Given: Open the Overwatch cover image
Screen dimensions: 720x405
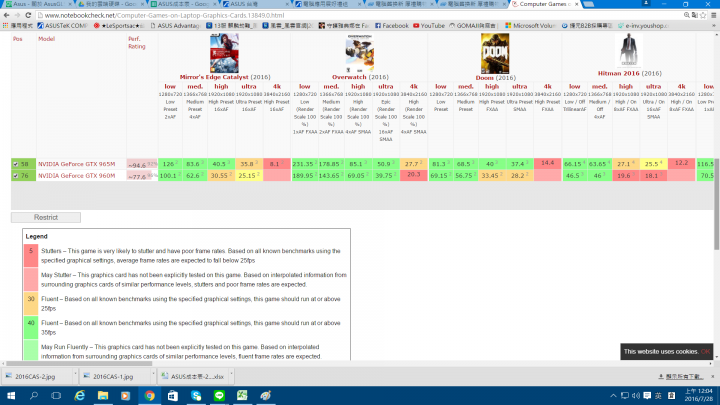Looking at the screenshot, I should tap(360, 53).
